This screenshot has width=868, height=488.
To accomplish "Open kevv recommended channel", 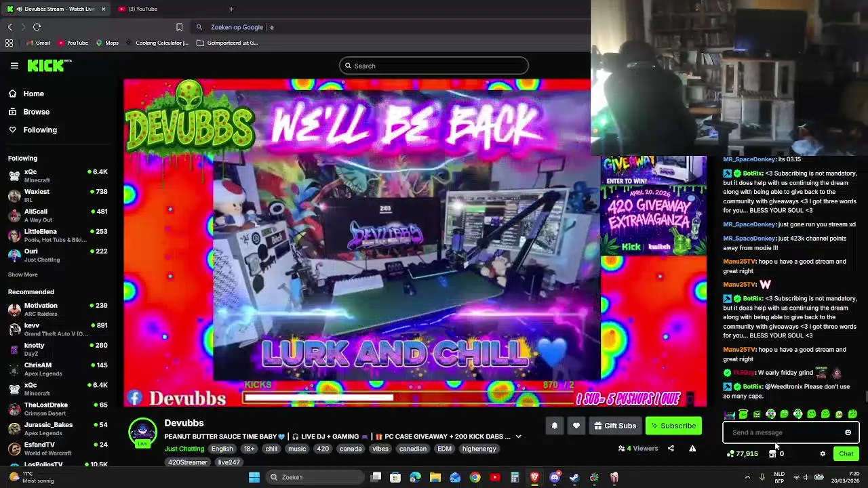I will (x=58, y=329).
